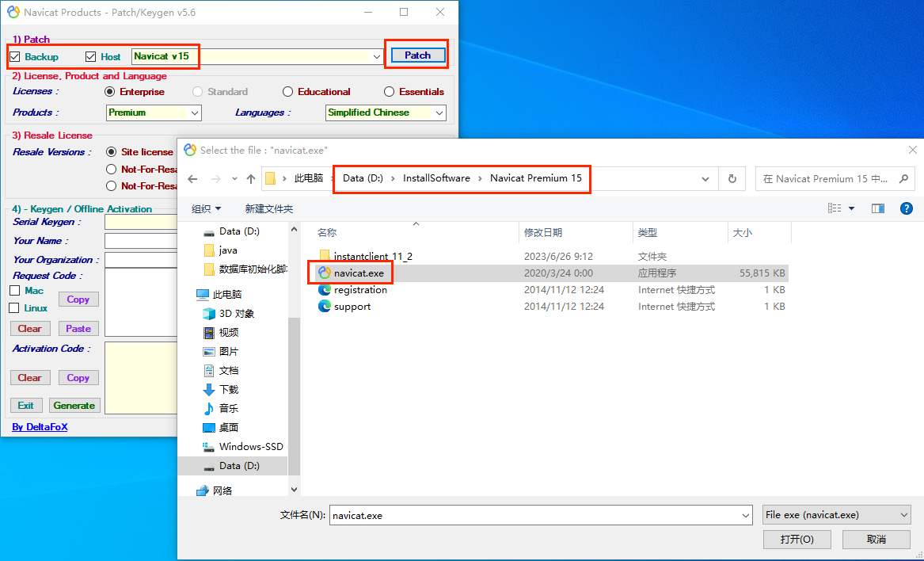Click the Patch button

[x=418, y=55]
